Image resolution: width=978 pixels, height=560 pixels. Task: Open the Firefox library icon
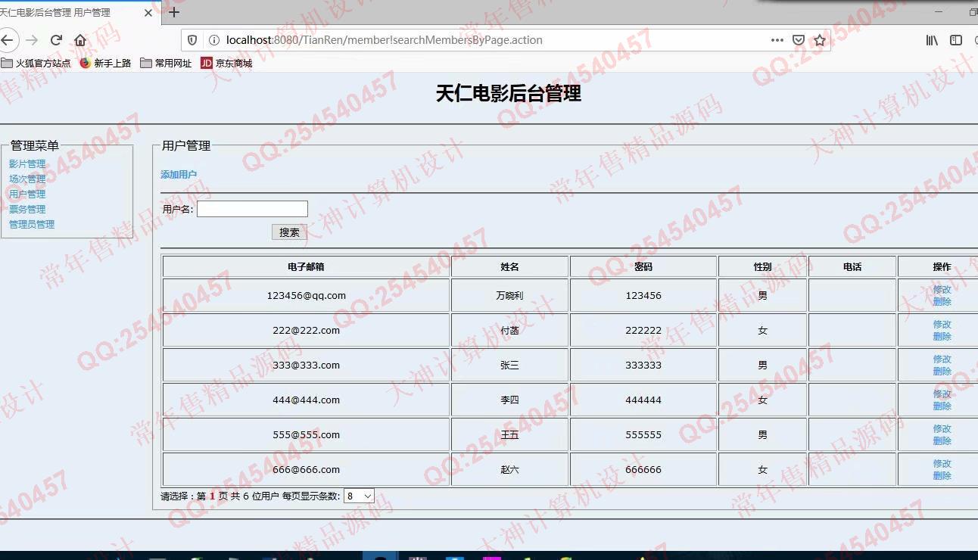point(932,40)
